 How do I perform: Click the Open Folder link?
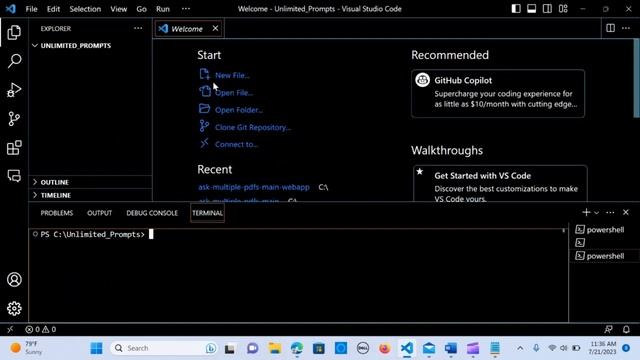(239, 110)
